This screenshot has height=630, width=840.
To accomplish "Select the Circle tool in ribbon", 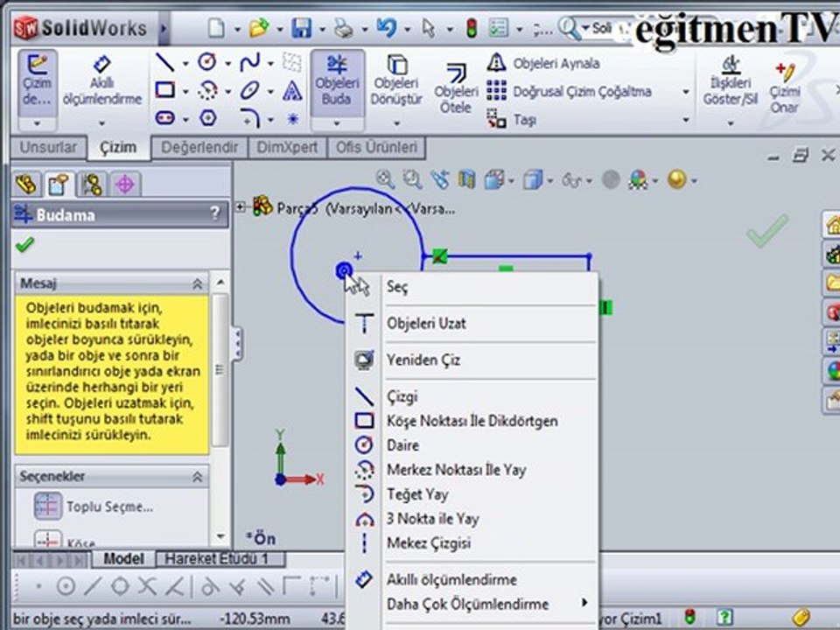I will [x=207, y=62].
